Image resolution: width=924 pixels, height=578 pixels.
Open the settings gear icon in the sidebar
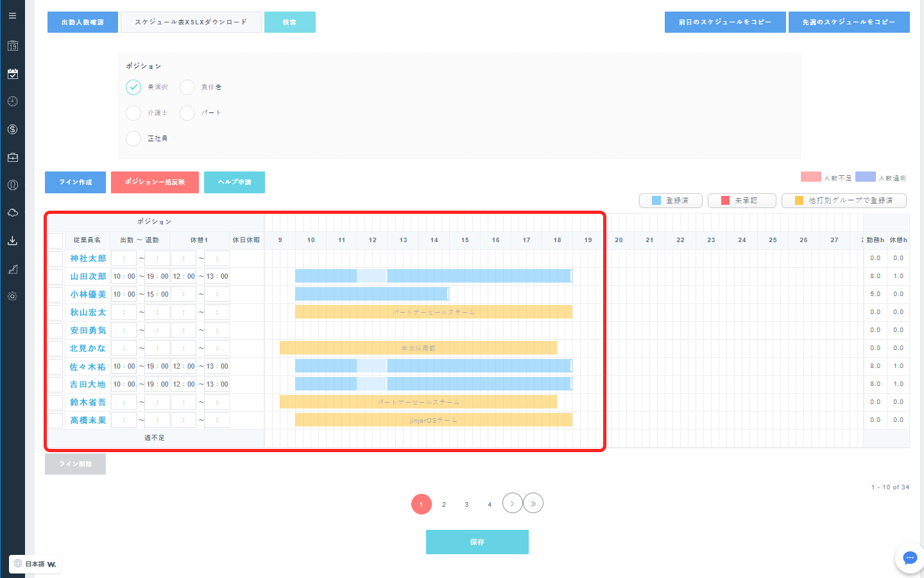[x=12, y=296]
